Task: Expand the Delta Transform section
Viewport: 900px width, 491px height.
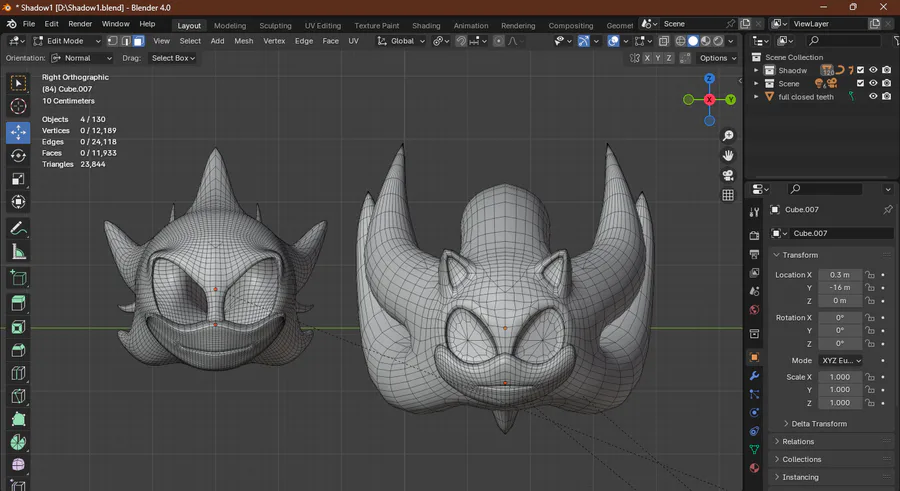Action: coord(818,423)
